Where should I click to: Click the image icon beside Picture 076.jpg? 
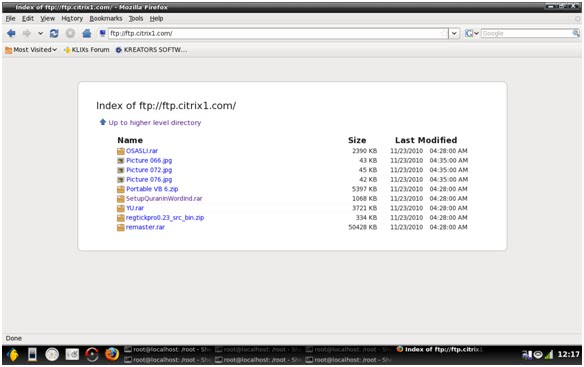pyautogui.click(x=121, y=180)
